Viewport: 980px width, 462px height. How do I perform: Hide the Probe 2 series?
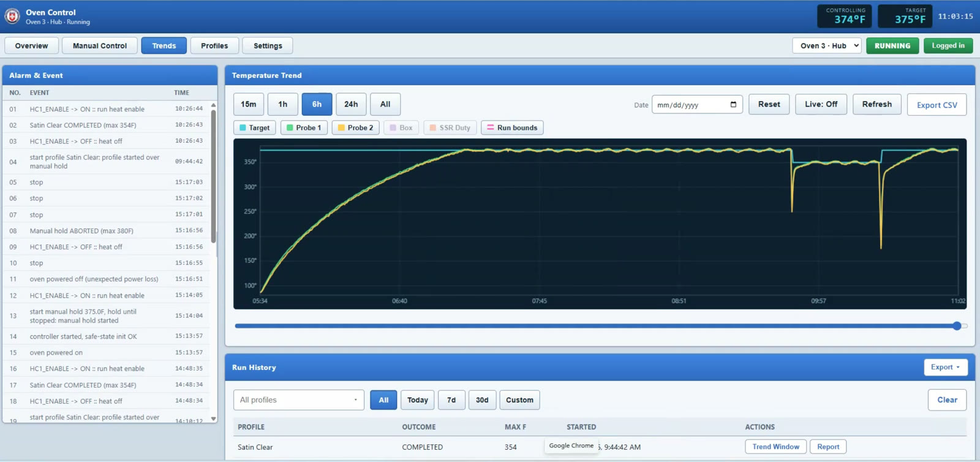click(x=355, y=127)
